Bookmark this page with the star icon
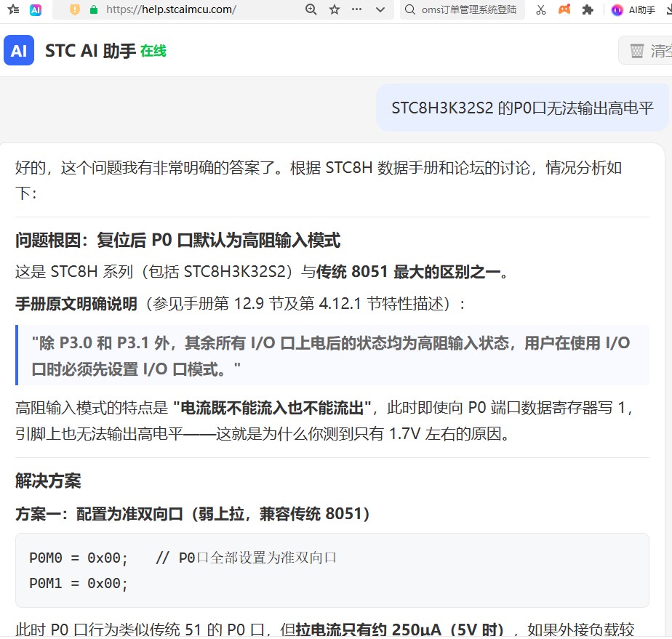Screen dimensions: 672x639 coord(335,9)
